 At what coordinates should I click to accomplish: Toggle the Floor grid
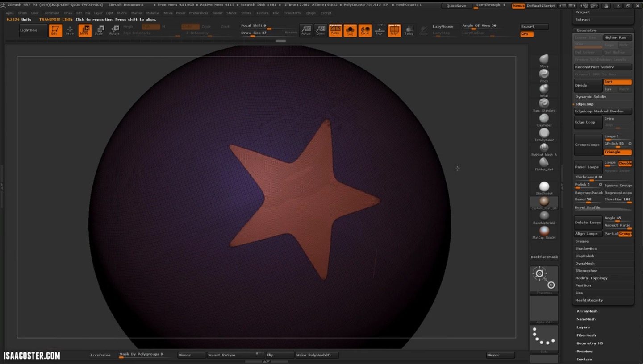[380, 30]
